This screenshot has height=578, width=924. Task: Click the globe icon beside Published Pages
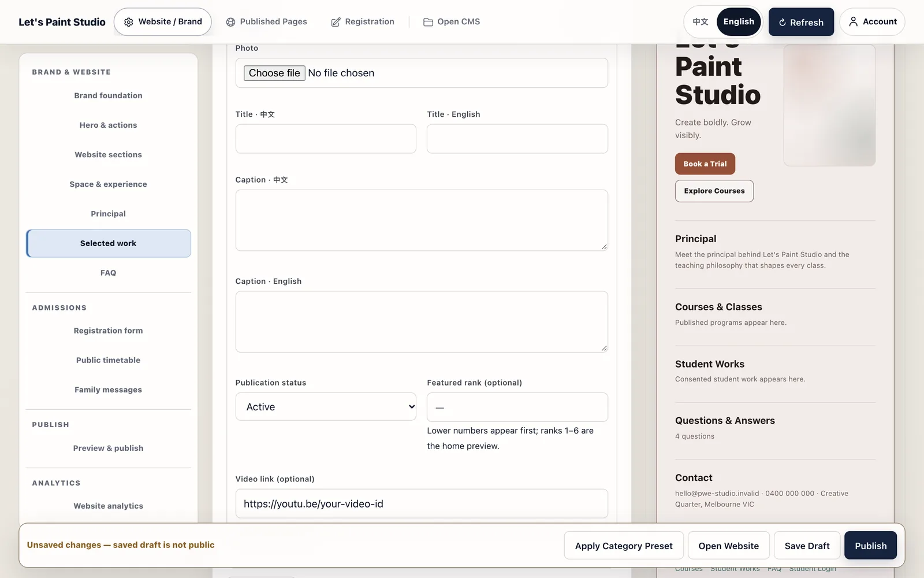230,22
